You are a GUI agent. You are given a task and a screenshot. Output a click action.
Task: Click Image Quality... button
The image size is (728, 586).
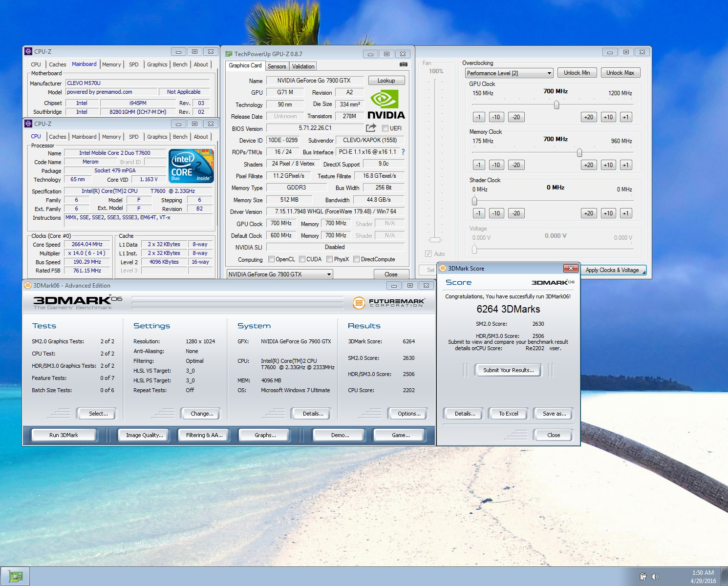click(144, 435)
